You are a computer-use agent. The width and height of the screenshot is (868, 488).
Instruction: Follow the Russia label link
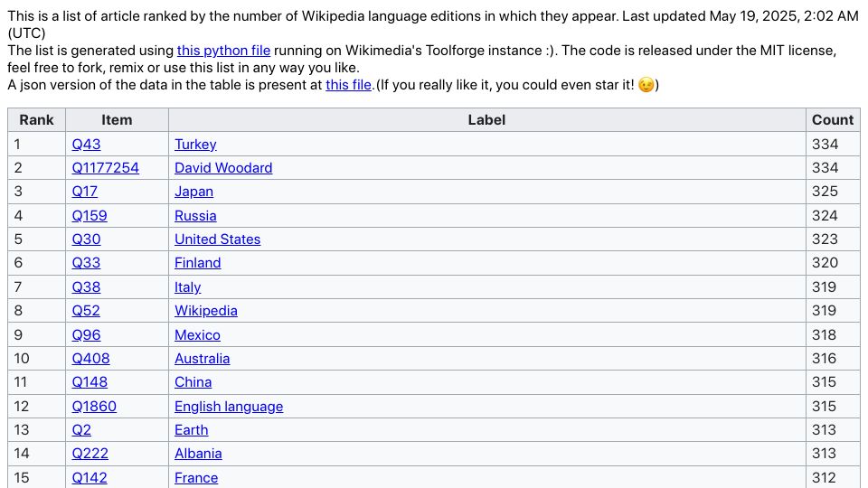click(x=195, y=216)
